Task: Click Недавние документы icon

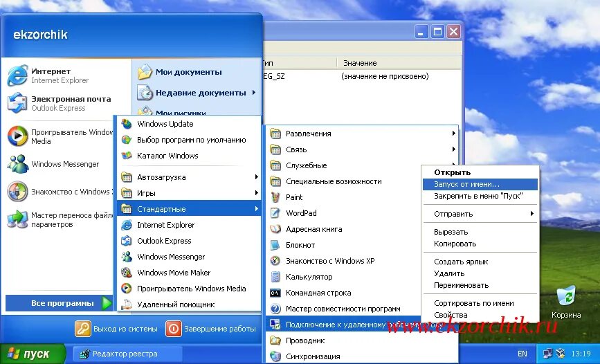Action: tap(145, 93)
